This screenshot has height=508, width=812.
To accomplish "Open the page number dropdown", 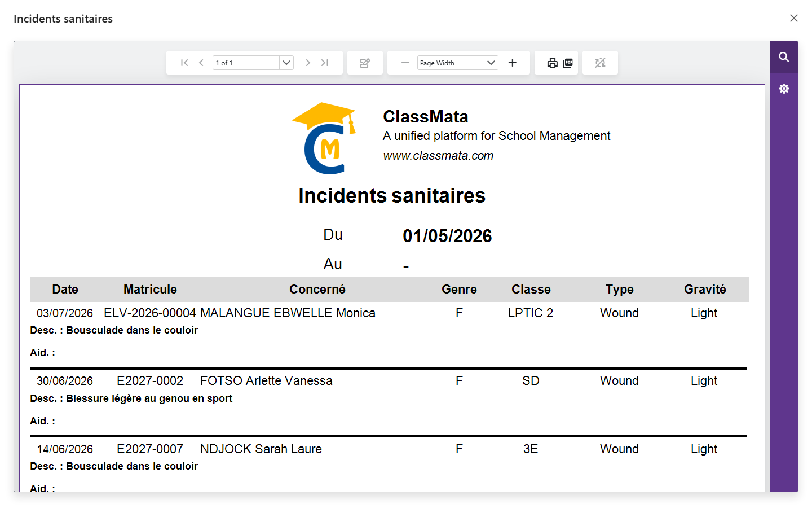I will tap(286, 63).
